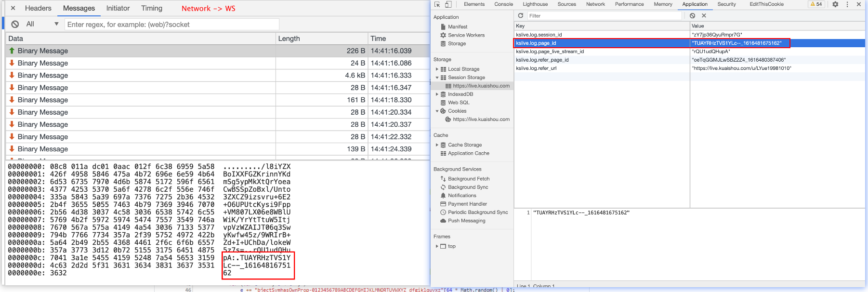Viewport: 868px width, 292px height.
Task: Expand the Cache Storage tree node
Action: coord(437,145)
